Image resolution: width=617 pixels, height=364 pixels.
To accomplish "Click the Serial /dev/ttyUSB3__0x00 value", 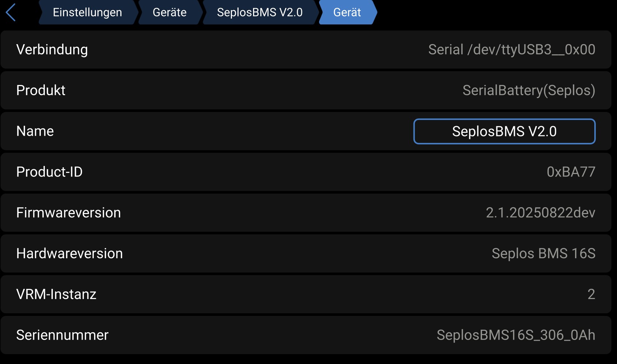I will point(512,50).
